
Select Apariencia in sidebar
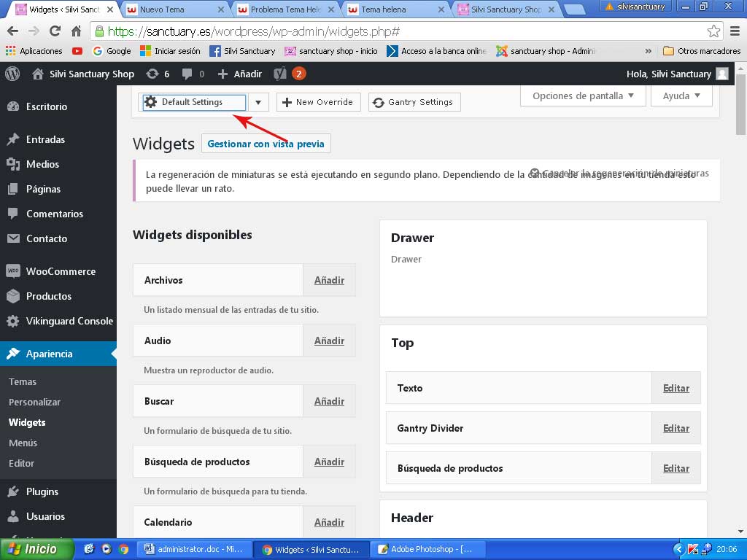pyautogui.click(x=58, y=354)
